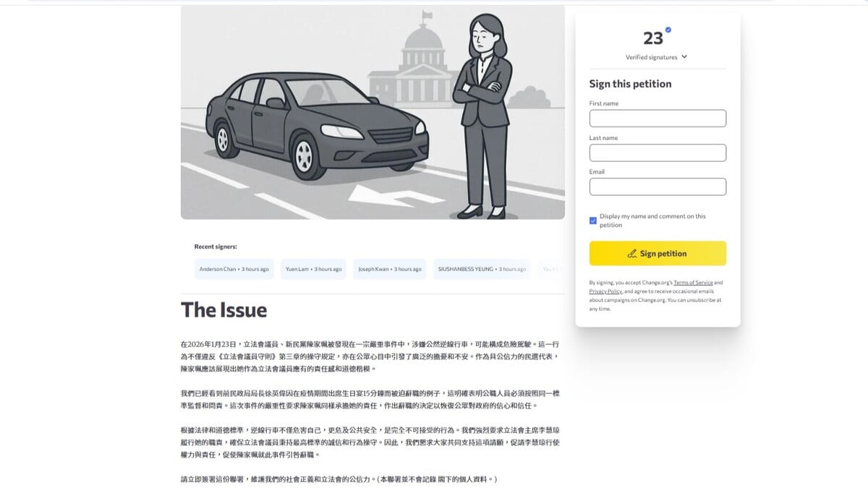Click into the Email field

(x=658, y=187)
